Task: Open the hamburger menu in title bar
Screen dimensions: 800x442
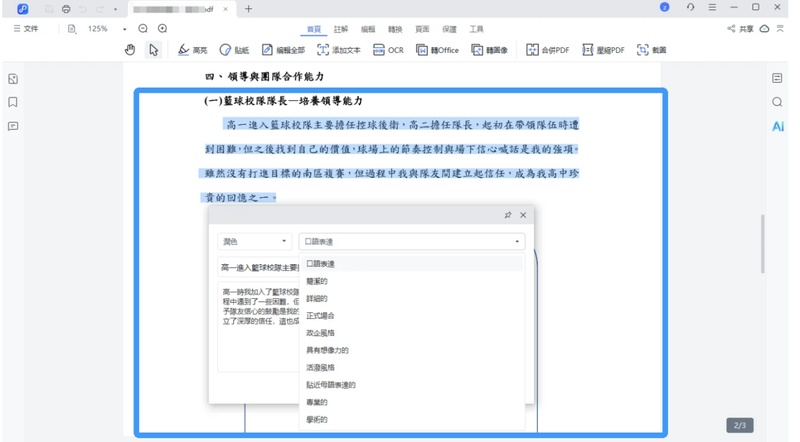Action: [712, 7]
